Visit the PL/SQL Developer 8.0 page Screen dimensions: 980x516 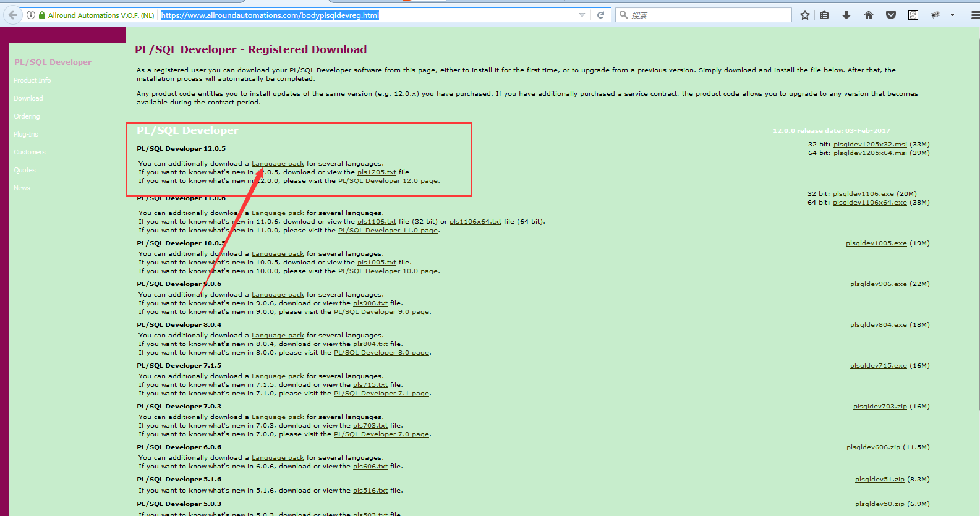381,353
